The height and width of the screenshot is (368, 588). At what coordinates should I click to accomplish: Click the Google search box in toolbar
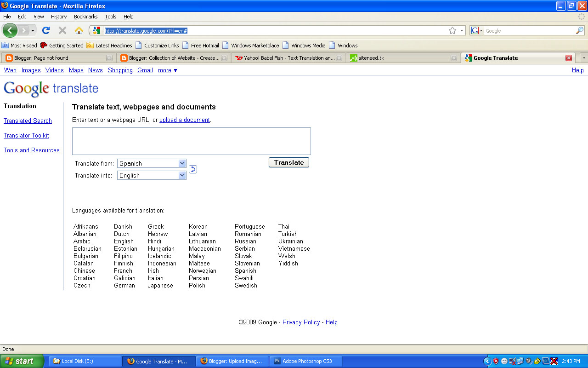(x=530, y=30)
